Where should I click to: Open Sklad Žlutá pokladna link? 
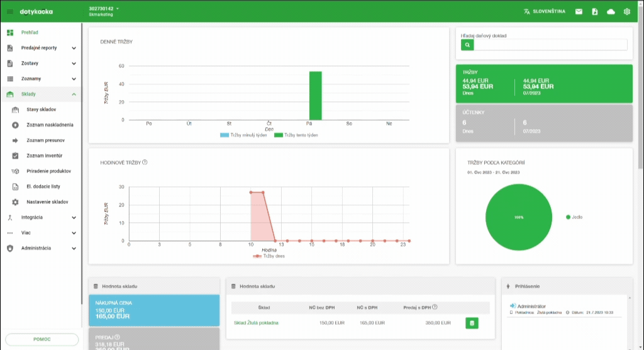pyautogui.click(x=257, y=323)
